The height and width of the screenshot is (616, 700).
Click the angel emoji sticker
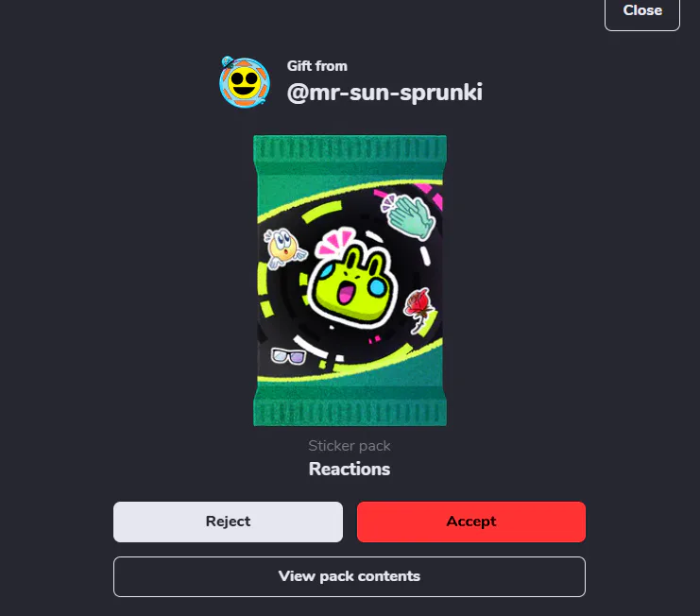(284, 248)
